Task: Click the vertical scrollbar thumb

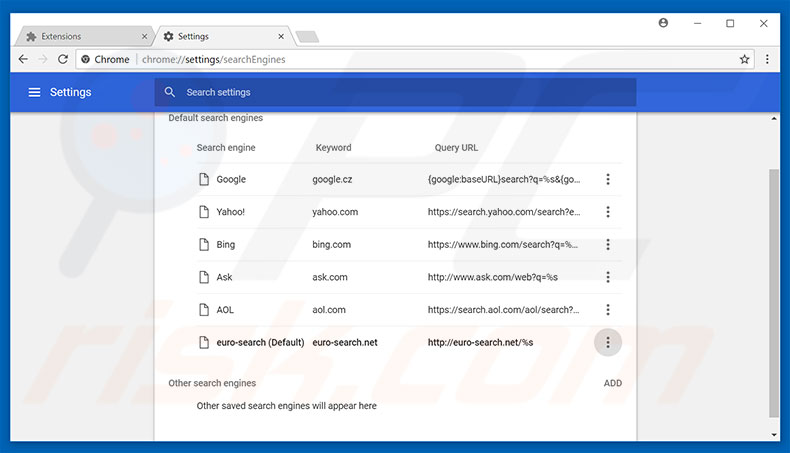Action: click(774, 293)
